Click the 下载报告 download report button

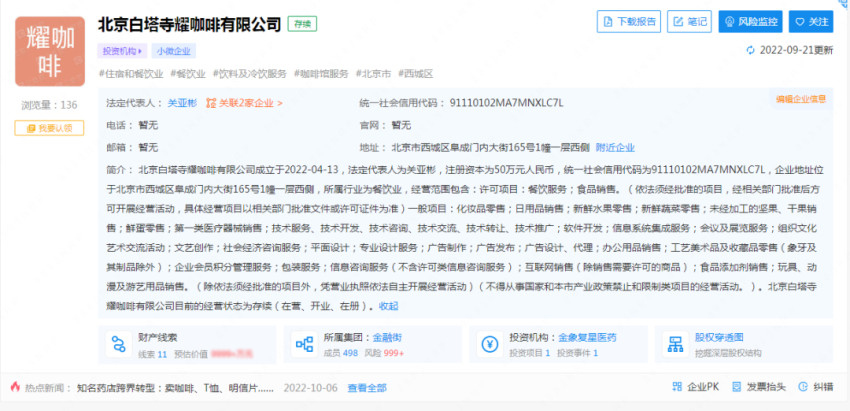click(x=629, y=22)
